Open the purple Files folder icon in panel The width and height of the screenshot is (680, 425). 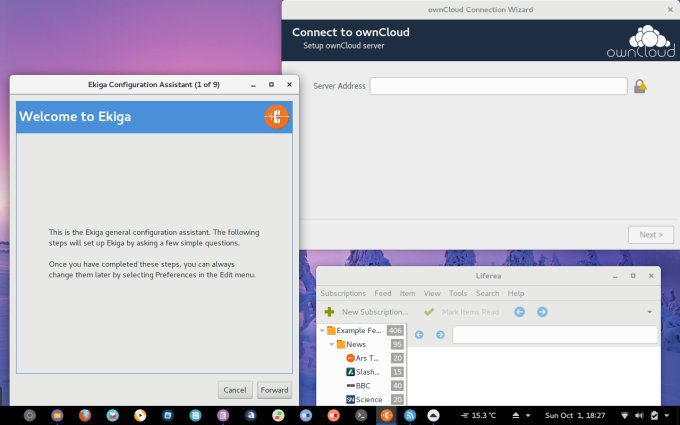[57, 415]
